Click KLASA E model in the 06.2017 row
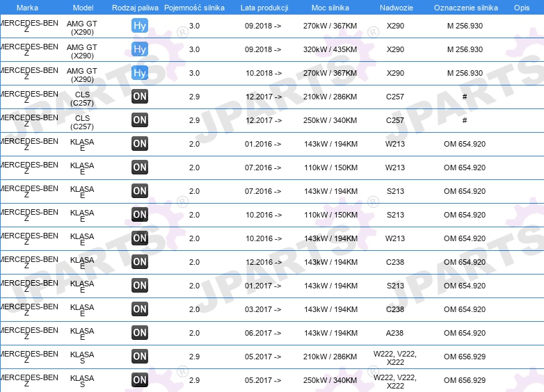Viewport: 544px width, 392px height. click(82, 334)
